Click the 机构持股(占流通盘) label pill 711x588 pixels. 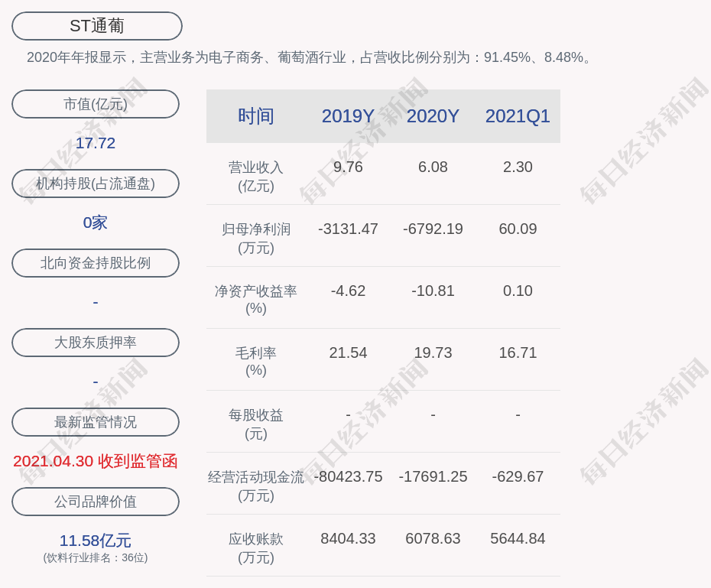pos(96,184)
